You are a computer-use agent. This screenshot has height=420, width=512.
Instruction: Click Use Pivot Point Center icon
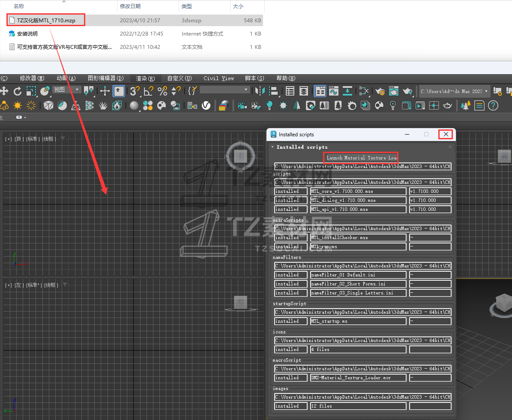(x=89, y=91)
